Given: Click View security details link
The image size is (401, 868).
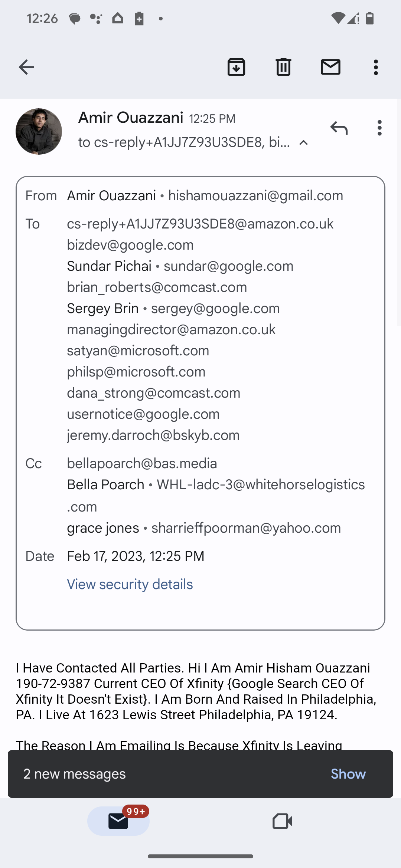Looking at the screenshot, I should coord(130,584).
